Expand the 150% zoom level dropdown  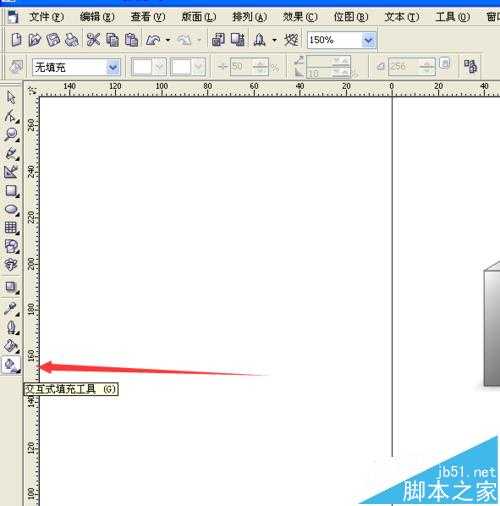[x=368, y=40]
